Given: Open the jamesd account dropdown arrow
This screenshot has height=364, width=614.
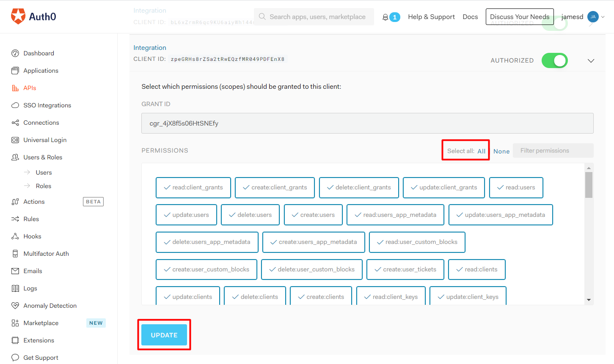Looking at the screenshot, I should pos(603,17).
